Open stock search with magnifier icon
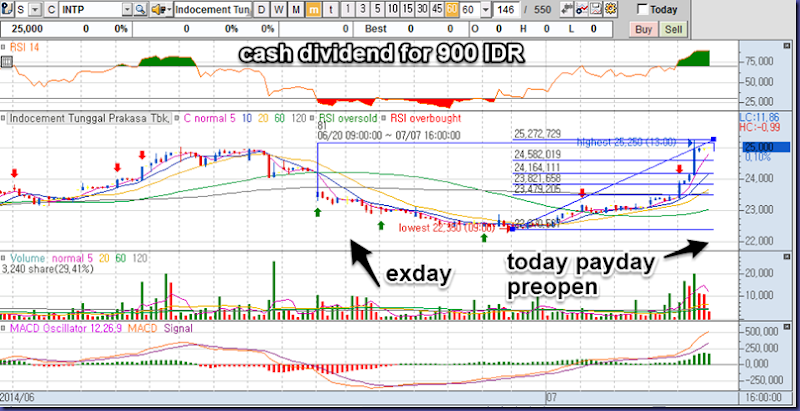The image size is (800, 411). [x=140, y=9]
